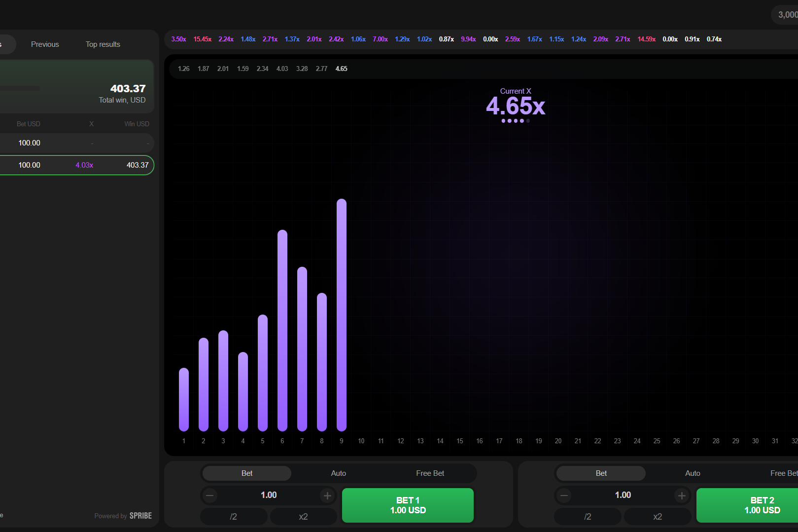
Task: Select the 100.00 bet row without a win
Action: pos(77,143)
